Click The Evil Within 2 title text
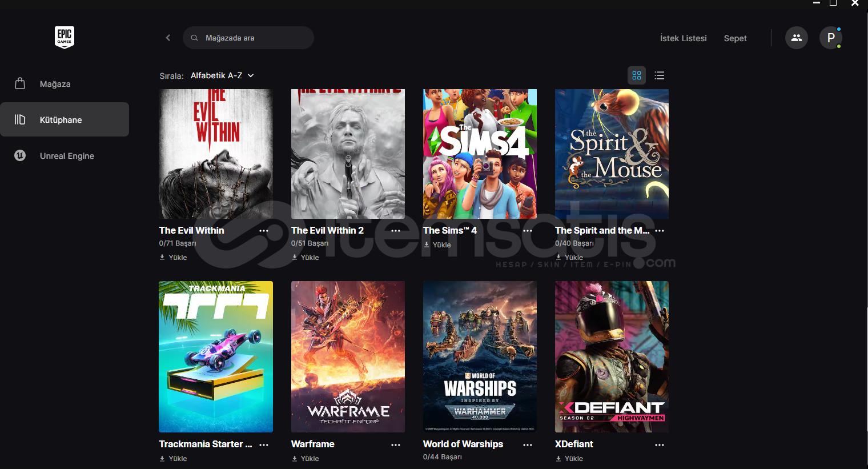 (327, 230)
